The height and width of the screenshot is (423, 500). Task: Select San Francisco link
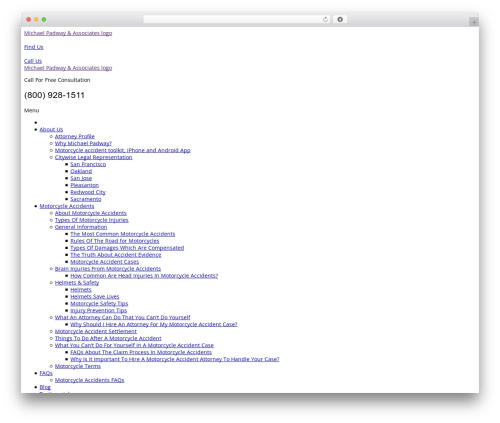click(88, 164)
